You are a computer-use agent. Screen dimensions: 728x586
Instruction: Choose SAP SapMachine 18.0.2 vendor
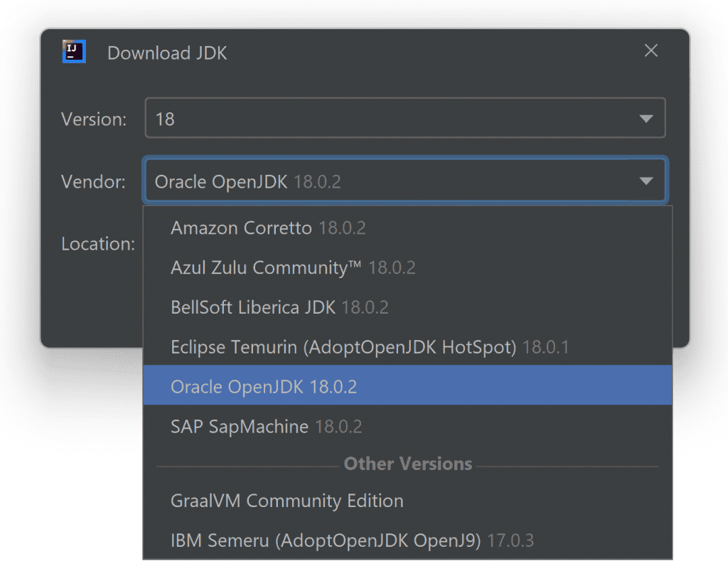(x=267, y=427)
